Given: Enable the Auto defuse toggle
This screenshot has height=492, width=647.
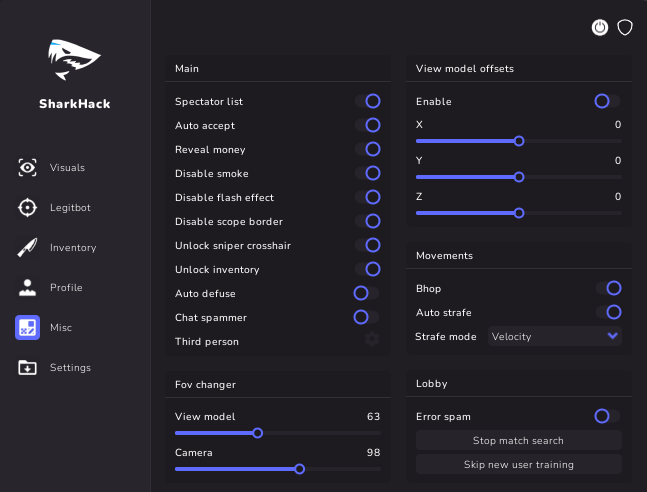Looking at the screenshot, I should (x=367, y=293).
